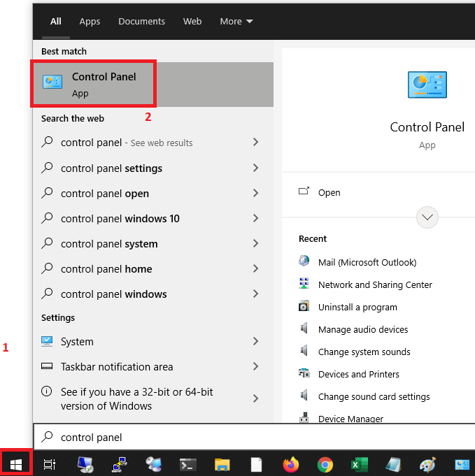Click the Taskbar notification area icon
The height and width of the screenshot is (476, 475).
point(47,366)
